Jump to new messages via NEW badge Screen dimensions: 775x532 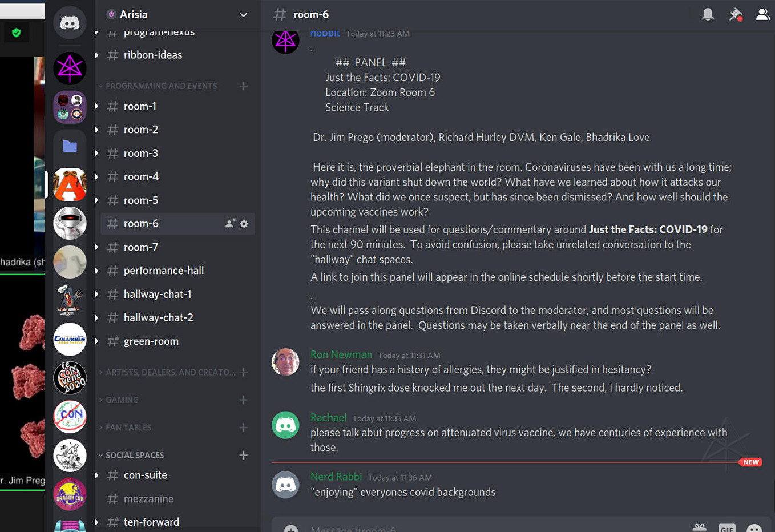pyautogui.click(x=751, y=462)
